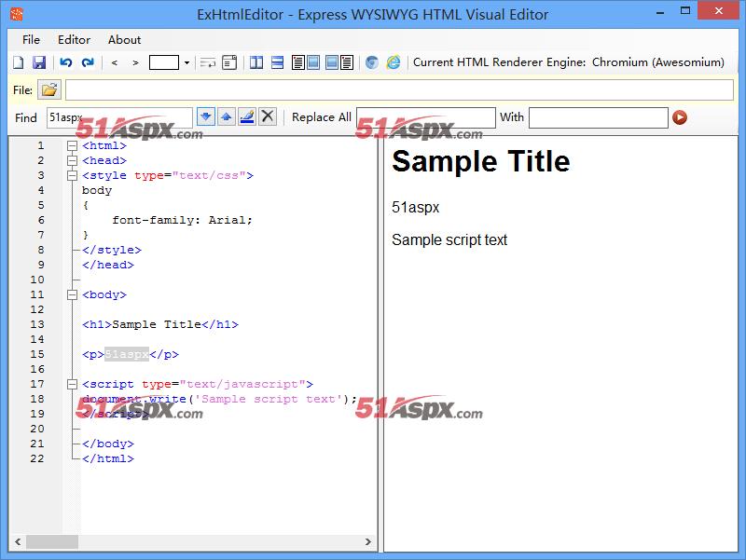Screen dimensions: 746x560
Task: Undo the last edit
Action: coord(65,62)
